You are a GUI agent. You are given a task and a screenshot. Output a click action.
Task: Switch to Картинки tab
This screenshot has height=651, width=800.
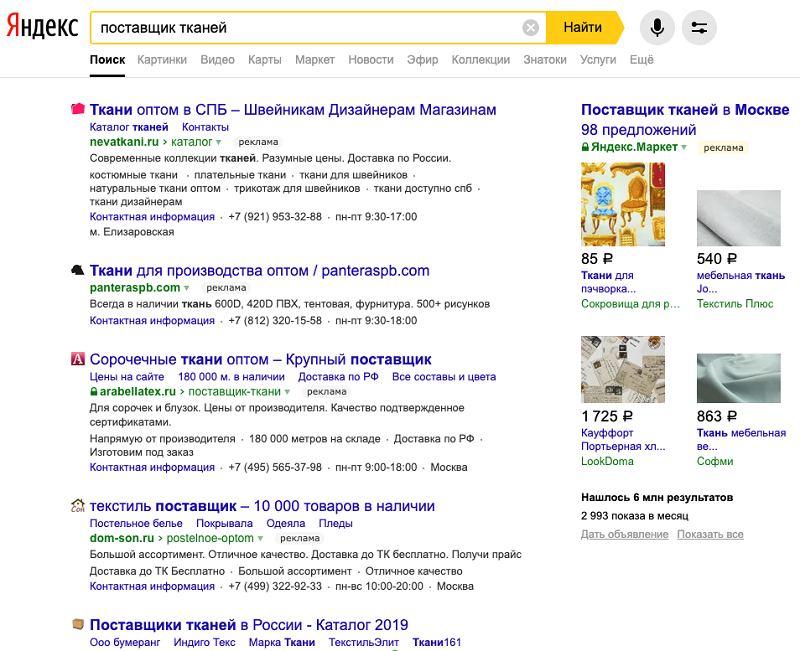[162, 60]
